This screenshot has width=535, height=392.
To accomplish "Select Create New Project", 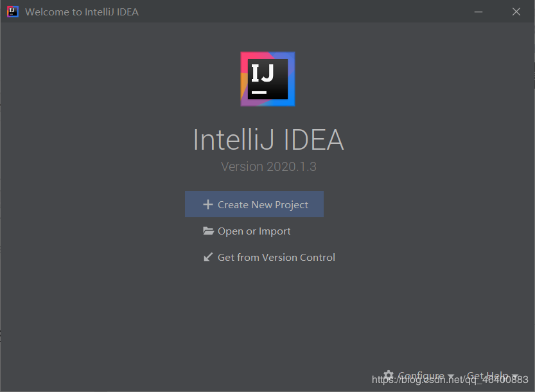I will click(x=263, y=204).
